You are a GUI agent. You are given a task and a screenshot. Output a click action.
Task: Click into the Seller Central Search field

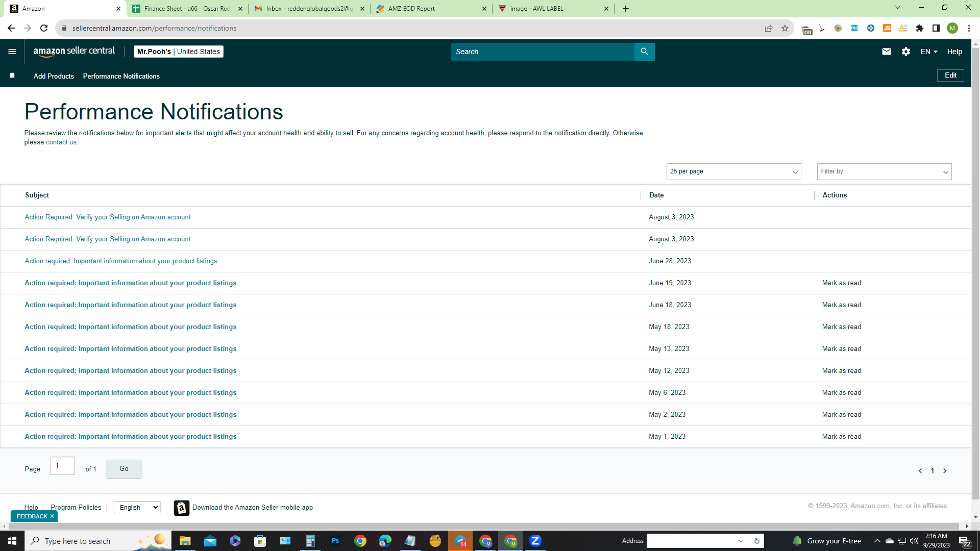click(x=542, y=52)
